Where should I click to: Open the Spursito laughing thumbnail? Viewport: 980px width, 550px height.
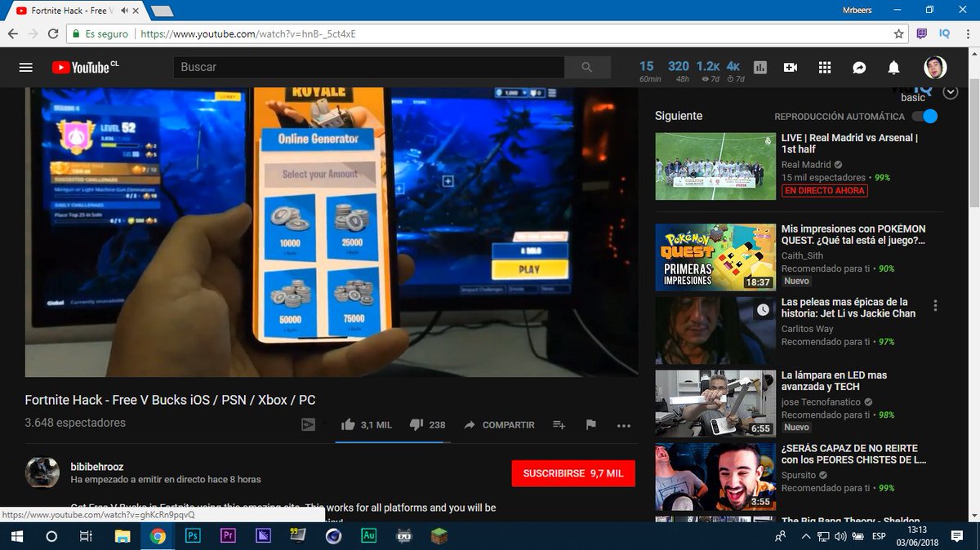click(715, 477)
